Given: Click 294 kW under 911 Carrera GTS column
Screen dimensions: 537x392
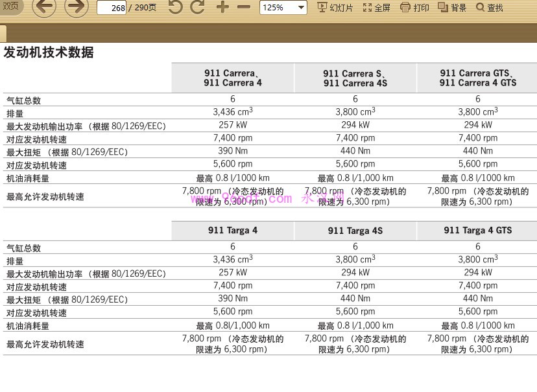Looking at the screenshot, I should pyautogui.click(x=478, y=125).
